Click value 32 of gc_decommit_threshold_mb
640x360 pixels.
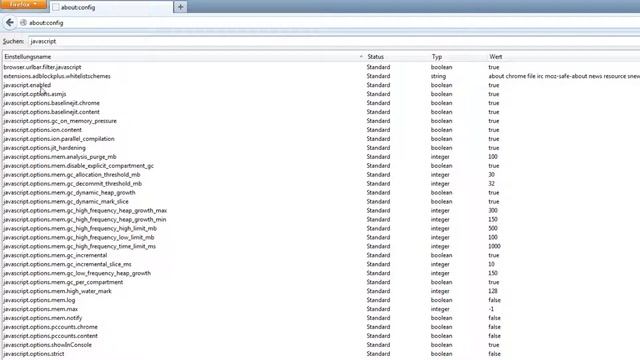pos(491,184)
